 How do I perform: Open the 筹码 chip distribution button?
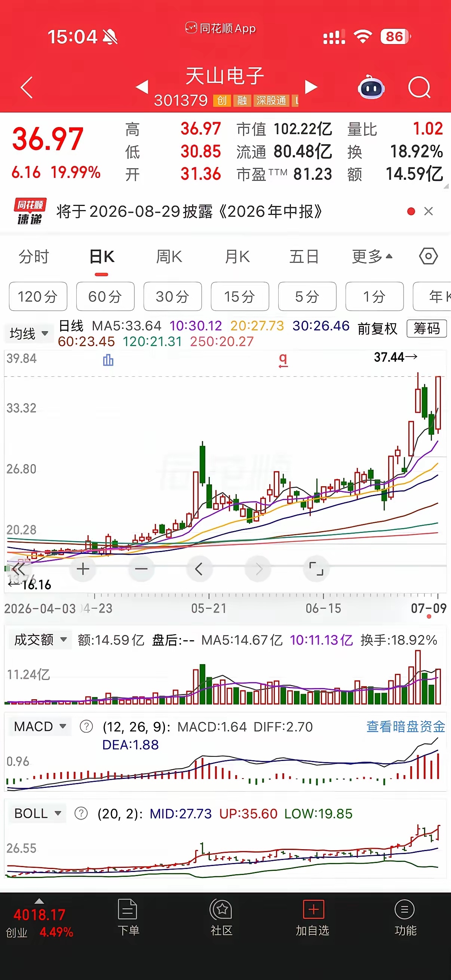click(x=427, y=328)
